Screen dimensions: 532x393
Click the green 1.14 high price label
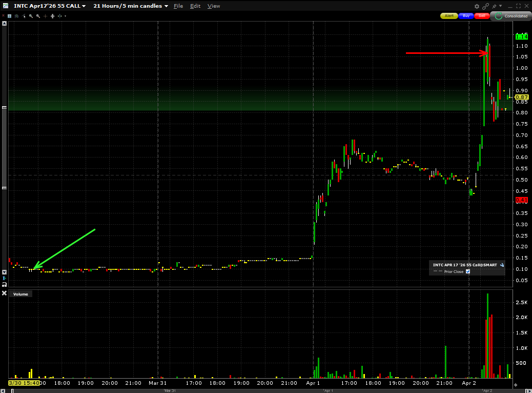521,36
